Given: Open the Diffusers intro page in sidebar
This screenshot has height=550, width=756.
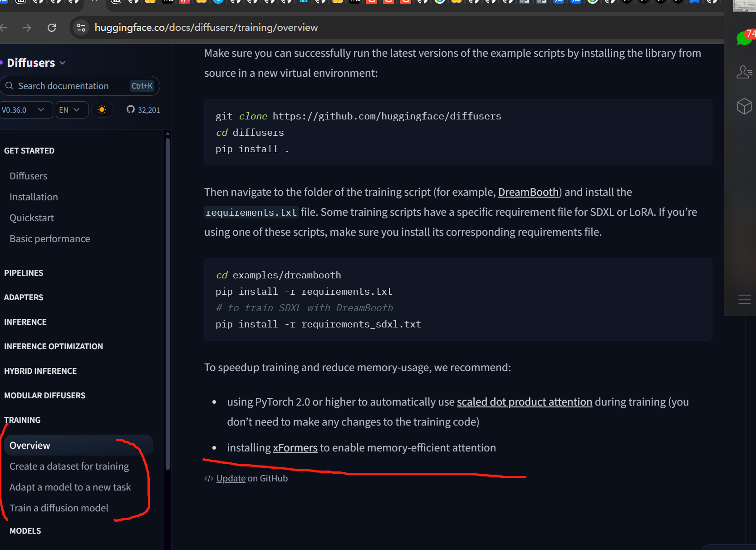Looking at the screenshot, I should click(28, 176).
